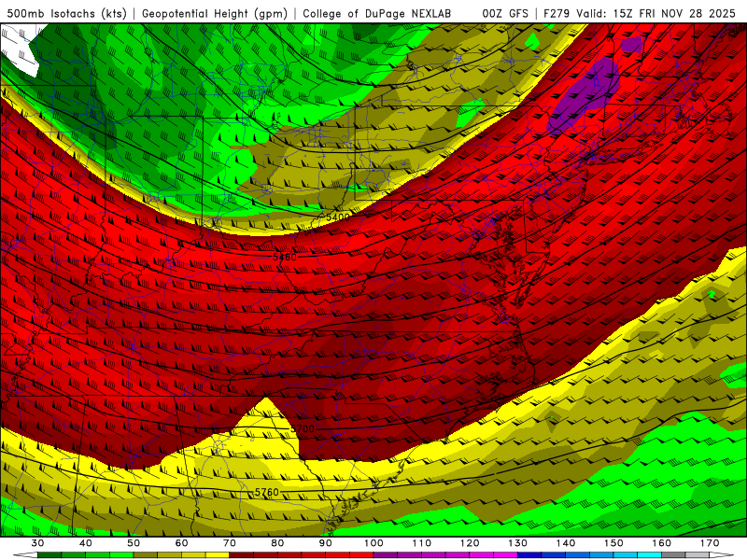
Task: Click the 50 knot legend value
Action: (134, 543)
